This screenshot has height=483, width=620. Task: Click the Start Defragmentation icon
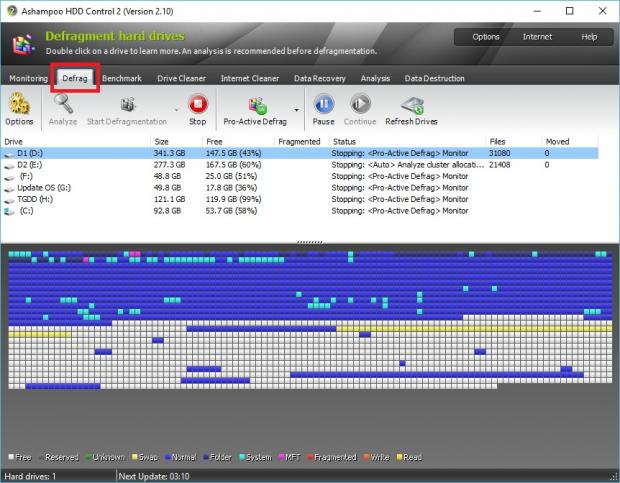pos(127,104)
